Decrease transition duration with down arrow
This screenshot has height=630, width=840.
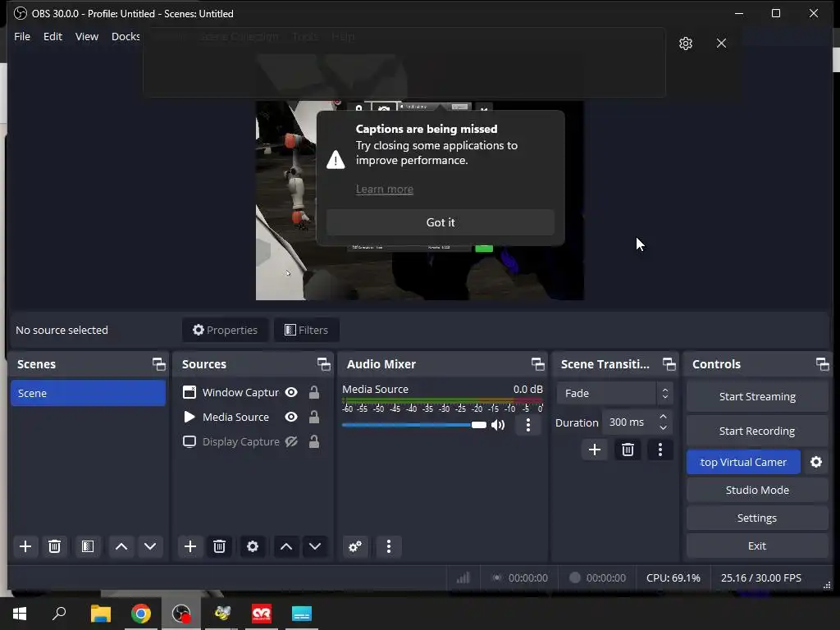click(663, 428)
